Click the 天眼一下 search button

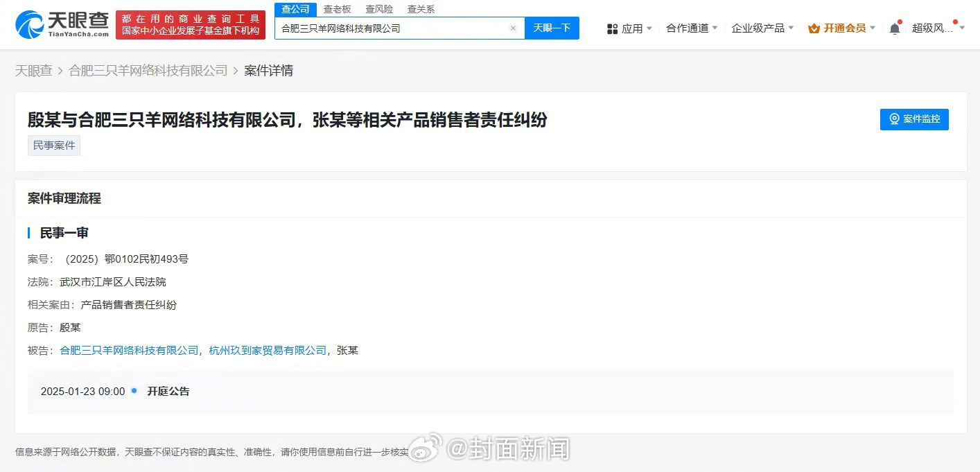point(552,28)
